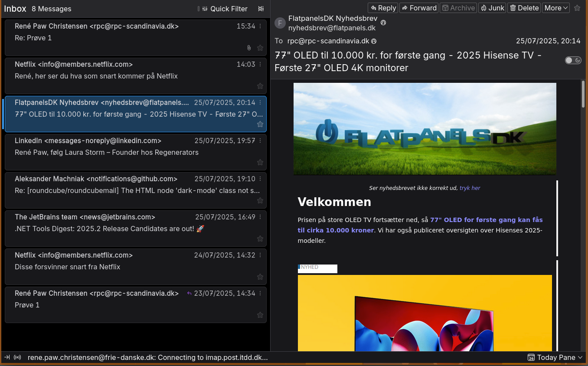
Task: Open Today Pane calendar icon showing 28
Action: point(531,357)
